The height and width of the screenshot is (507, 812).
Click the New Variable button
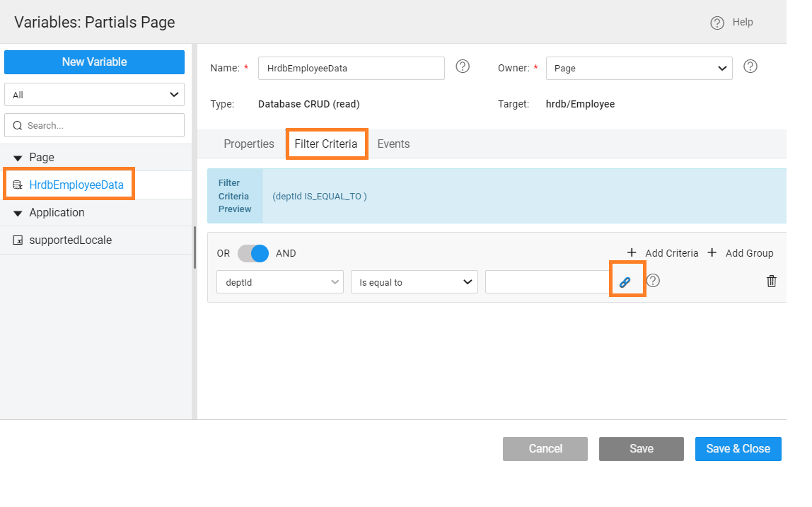94,62
